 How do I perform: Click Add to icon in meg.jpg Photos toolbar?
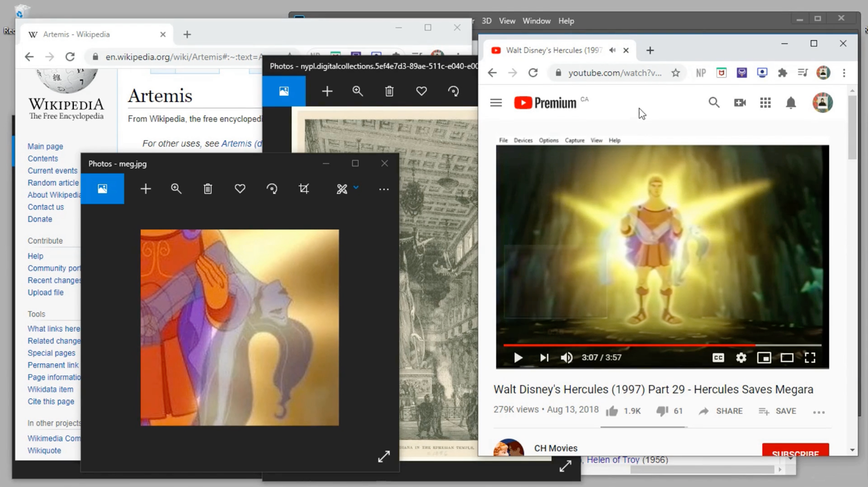point(146,189)
